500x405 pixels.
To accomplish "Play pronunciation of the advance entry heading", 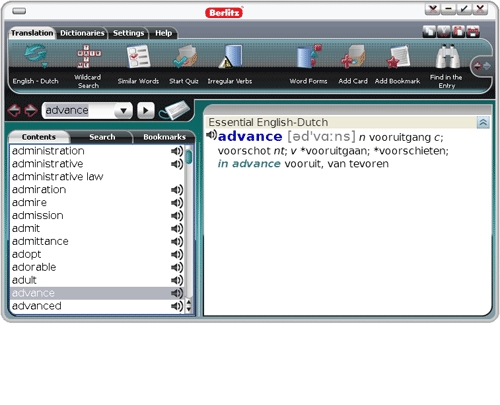I will tap(211, 135).
